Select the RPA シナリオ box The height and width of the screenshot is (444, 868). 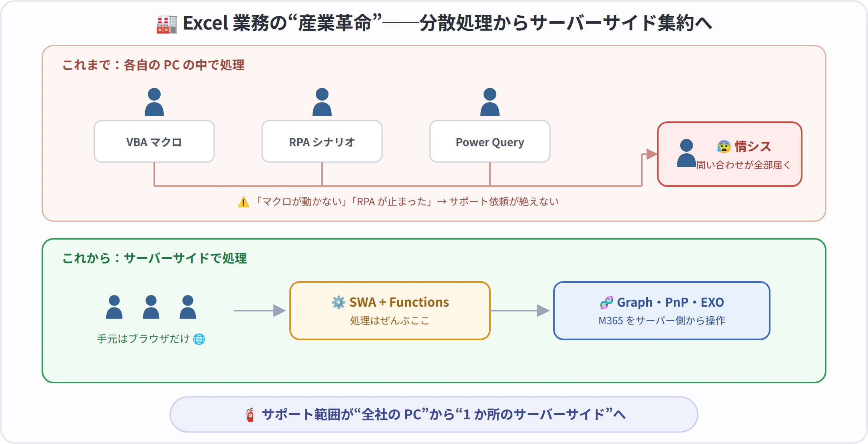click(322, 141)
